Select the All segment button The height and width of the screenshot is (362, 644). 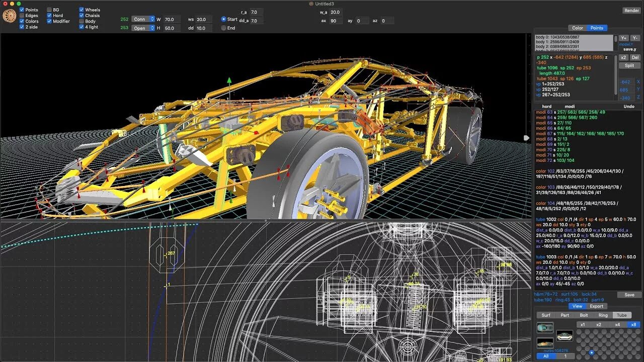click(546, 356)
